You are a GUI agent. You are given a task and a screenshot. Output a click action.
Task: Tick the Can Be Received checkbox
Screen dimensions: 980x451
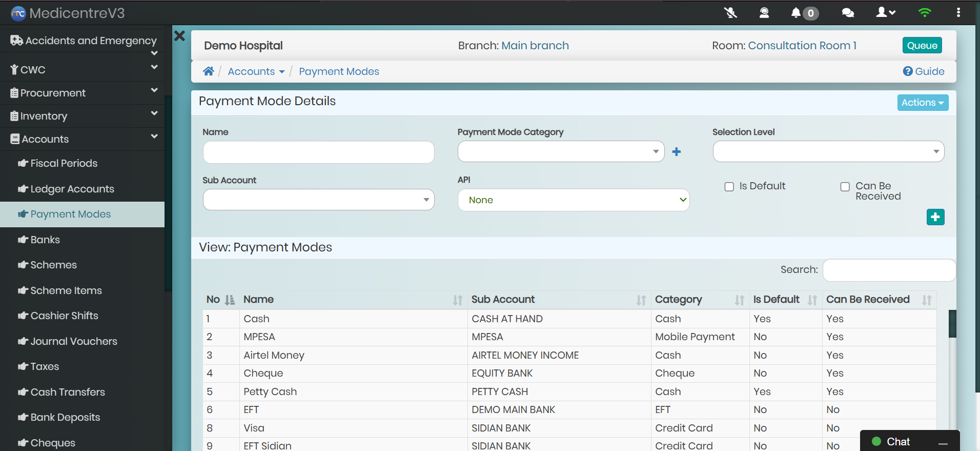(845, 187)
